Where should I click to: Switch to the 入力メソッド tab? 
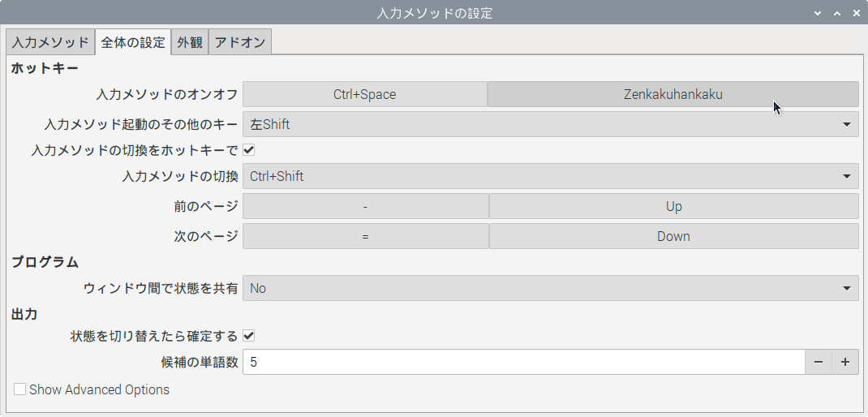pyautogui.click(x=49, y=42)
